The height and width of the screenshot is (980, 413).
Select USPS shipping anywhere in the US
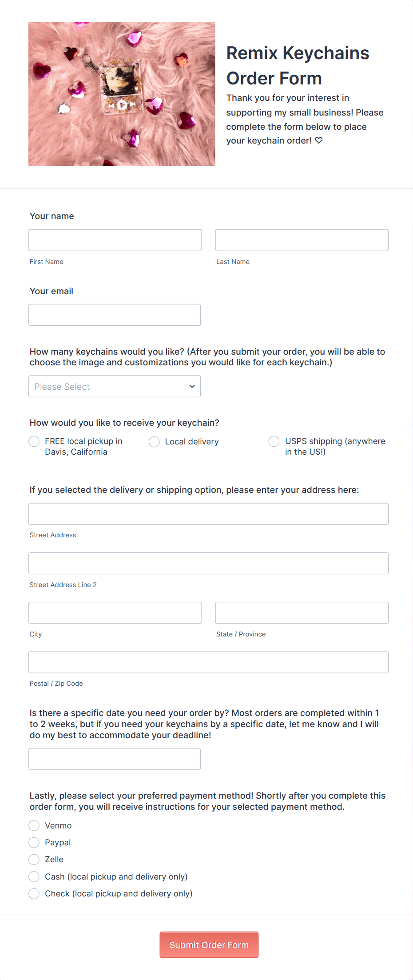274,441
